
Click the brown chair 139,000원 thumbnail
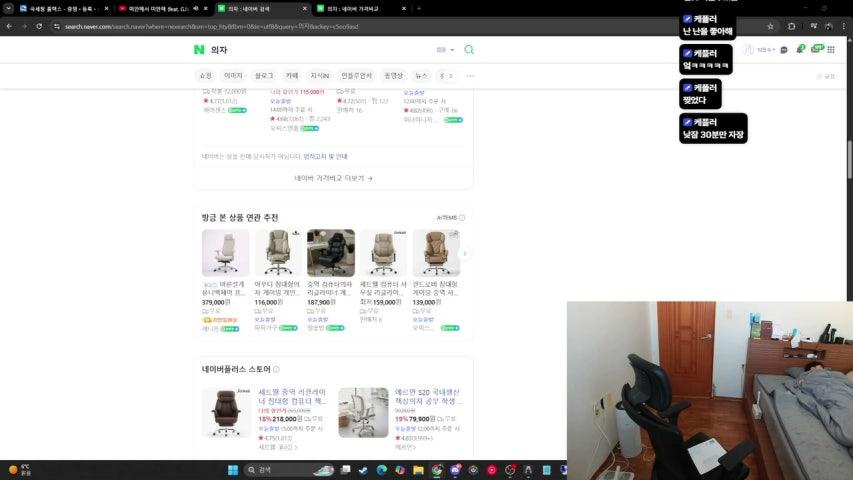pos(436,253)
